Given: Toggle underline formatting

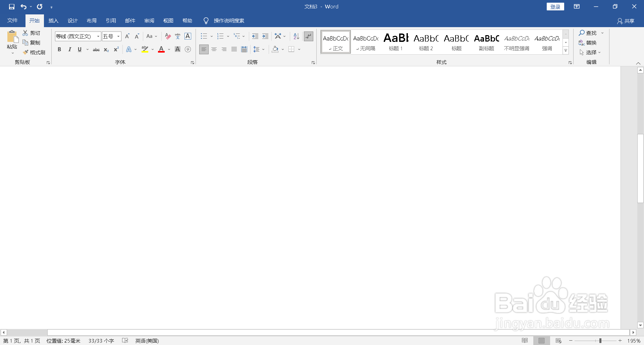Looking at the screenshot, I should (x=79, y=49).
